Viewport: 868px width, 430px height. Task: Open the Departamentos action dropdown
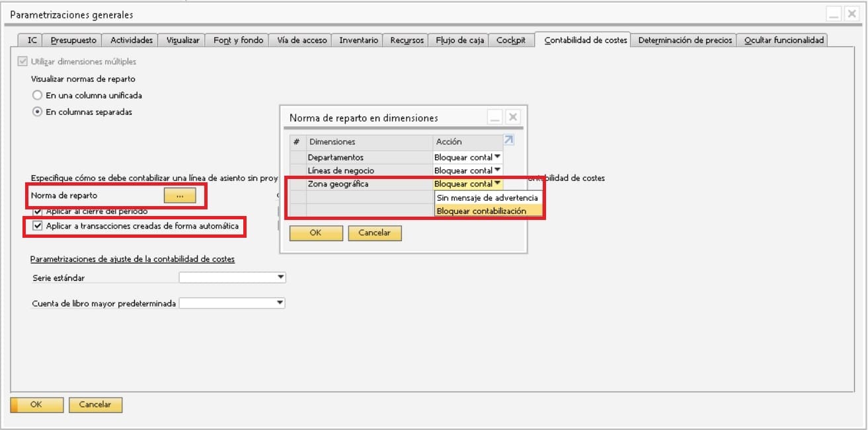[x=498, y=157]
